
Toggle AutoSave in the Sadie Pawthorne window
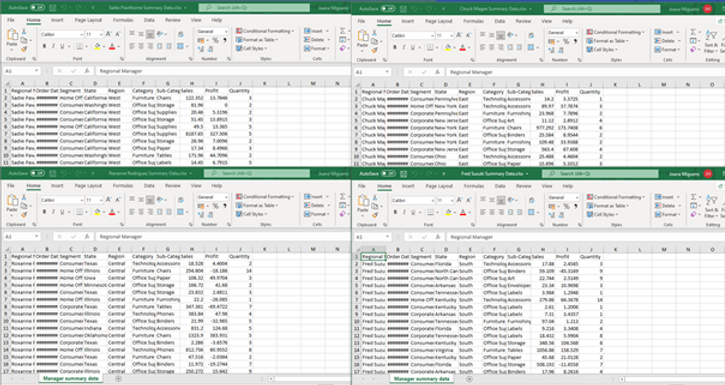tap(37, 7)
